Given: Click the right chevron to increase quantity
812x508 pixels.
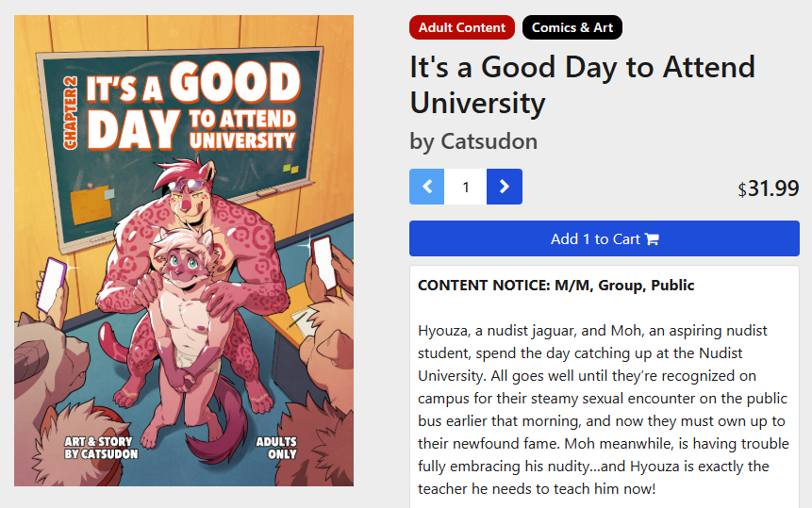Looking at the screenshot, I should click(505, 187).
